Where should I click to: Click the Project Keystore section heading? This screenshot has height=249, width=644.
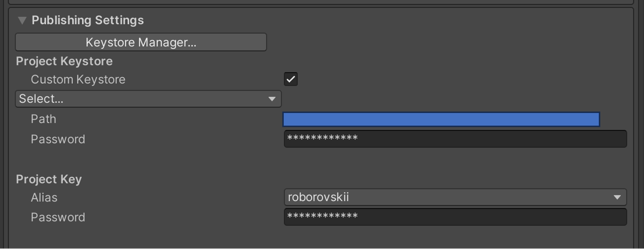point(64,61)
